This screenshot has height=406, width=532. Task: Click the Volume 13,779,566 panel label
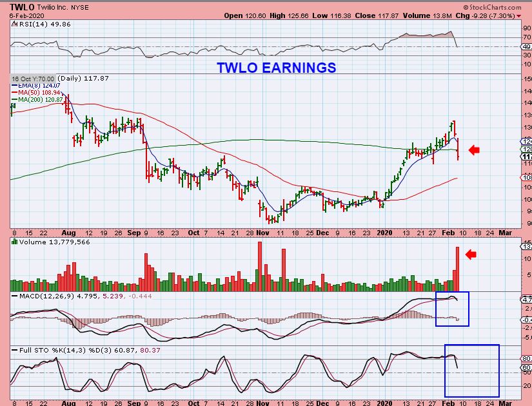click(54, 242)
